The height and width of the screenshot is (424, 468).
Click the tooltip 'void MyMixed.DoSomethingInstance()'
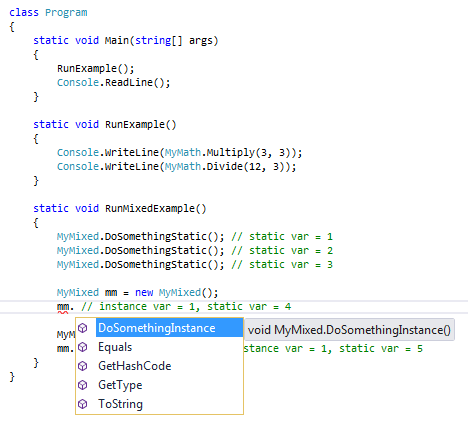point(349,330)
